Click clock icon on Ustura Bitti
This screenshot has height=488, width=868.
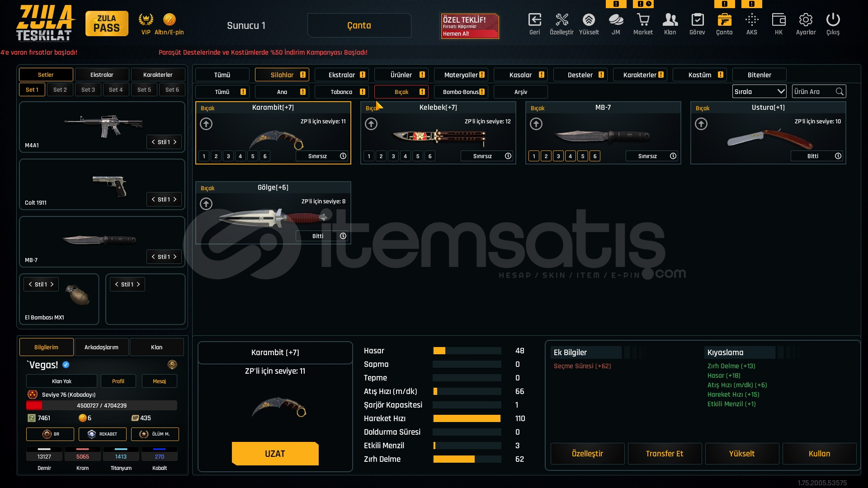coord(838,156)
